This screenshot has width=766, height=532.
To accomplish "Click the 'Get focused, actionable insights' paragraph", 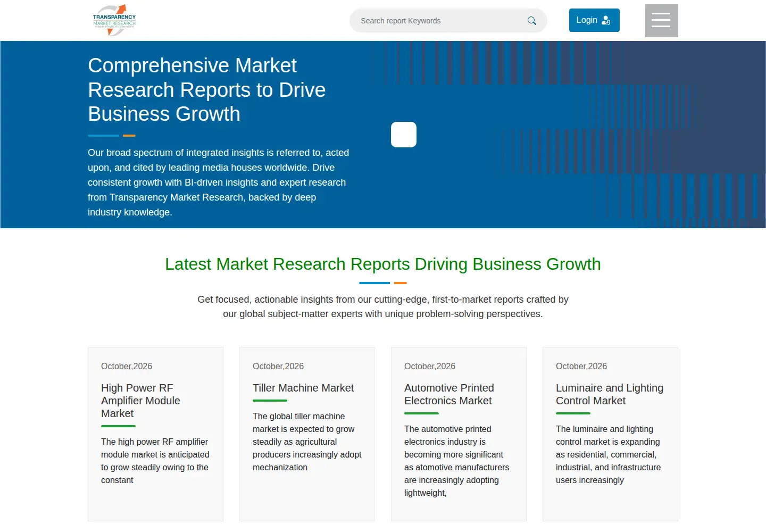I will 383,306.
